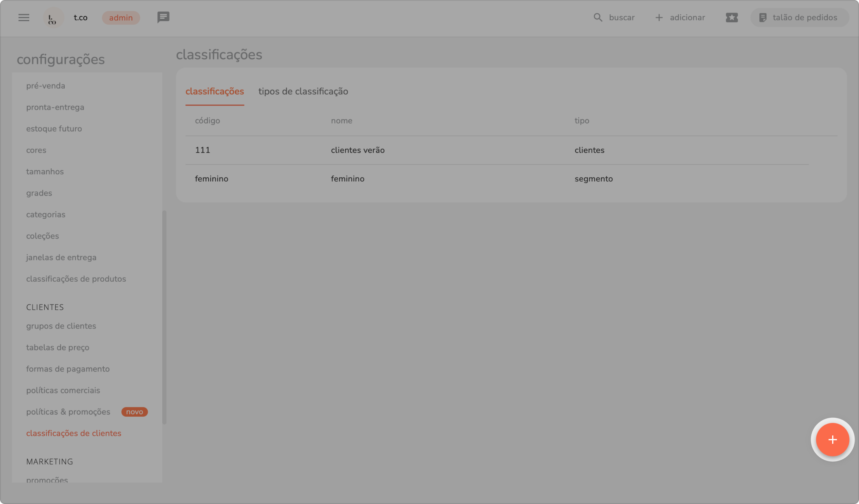This screenshot has height=504, width=859.
Task: Open the star ticket icon
Action: (731, 17)
